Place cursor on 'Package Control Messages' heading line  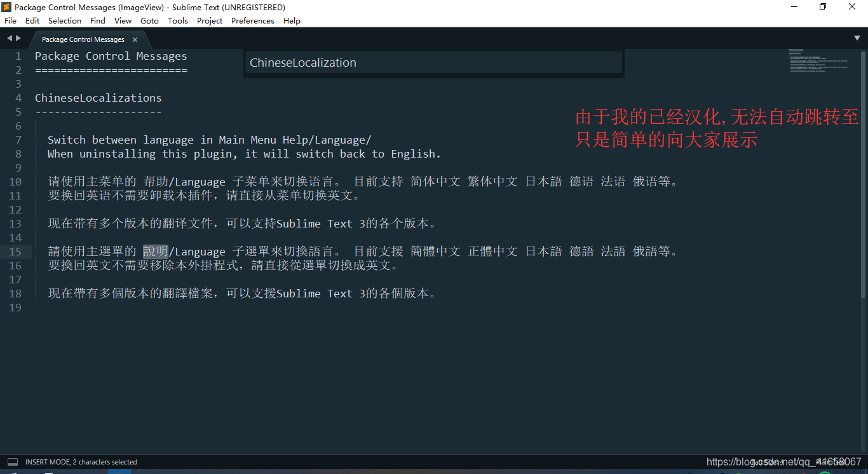111,56
